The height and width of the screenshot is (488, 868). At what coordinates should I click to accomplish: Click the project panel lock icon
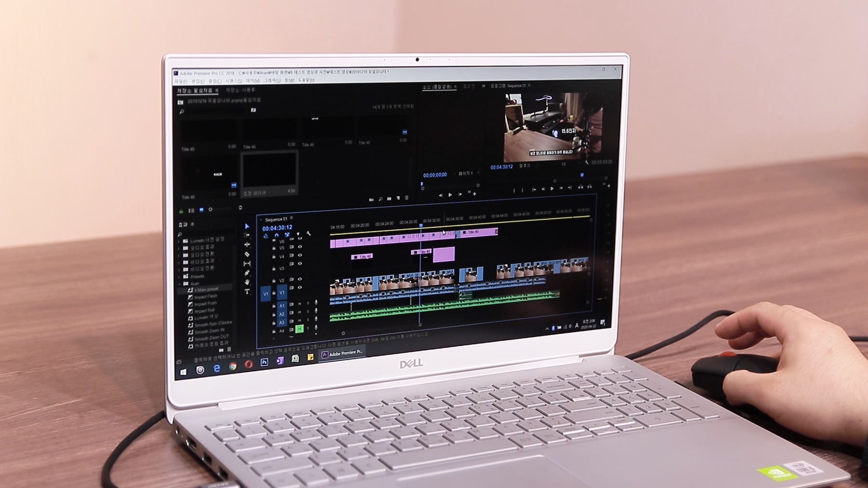(181, 211)
